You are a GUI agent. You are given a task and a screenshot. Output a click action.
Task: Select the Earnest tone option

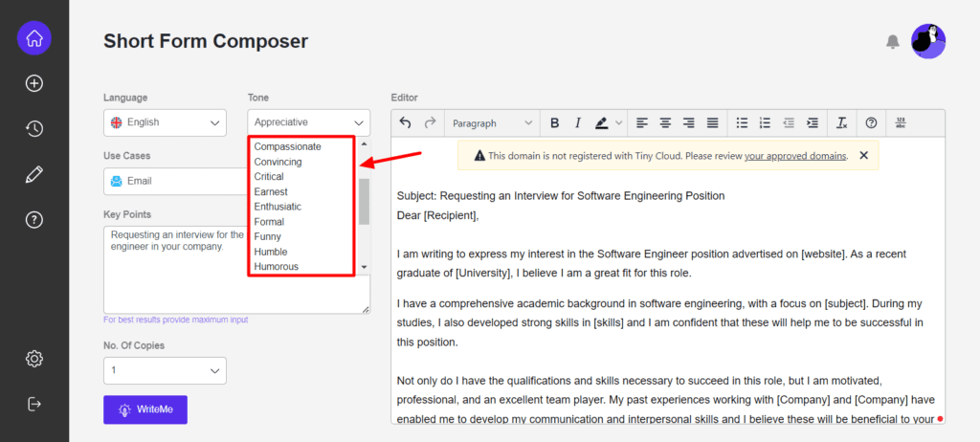point(271,192)
